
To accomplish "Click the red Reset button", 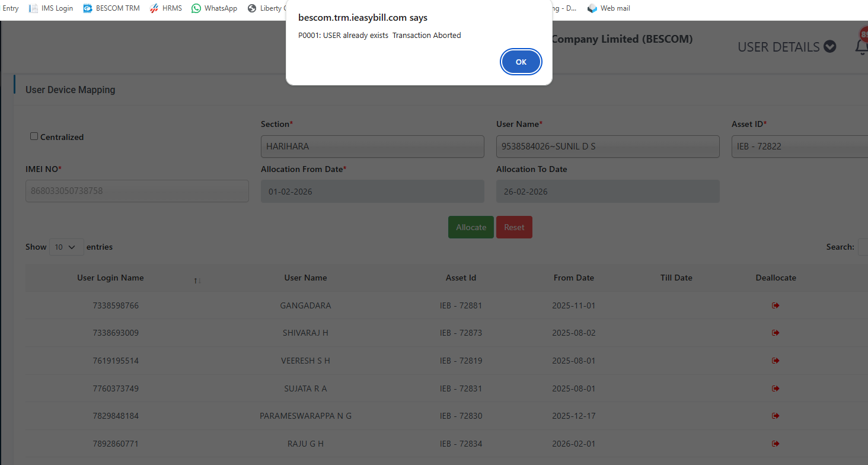I will click(514, 227).
